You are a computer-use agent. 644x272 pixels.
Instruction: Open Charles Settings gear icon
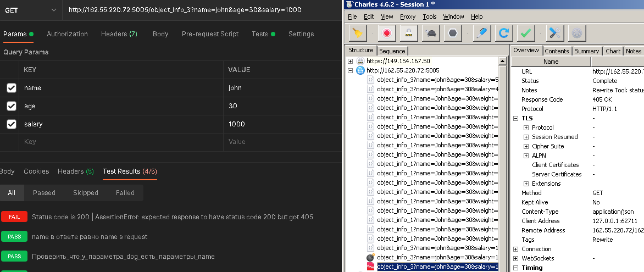click(576, 34)
